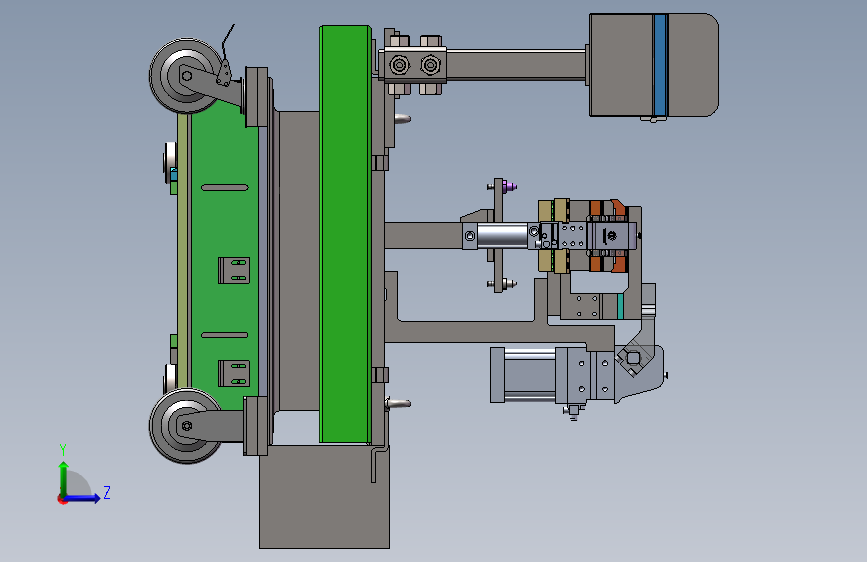Select the upper latch bracket on green panel

[234, 270]
